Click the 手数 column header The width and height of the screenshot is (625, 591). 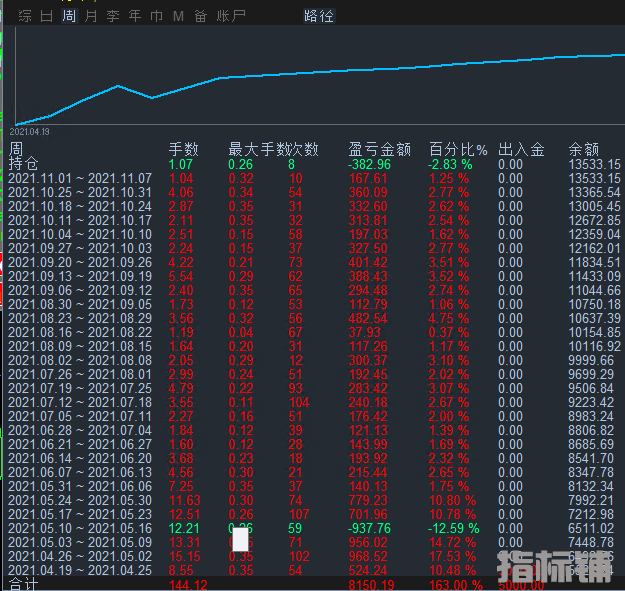click(x=183, y=149)
